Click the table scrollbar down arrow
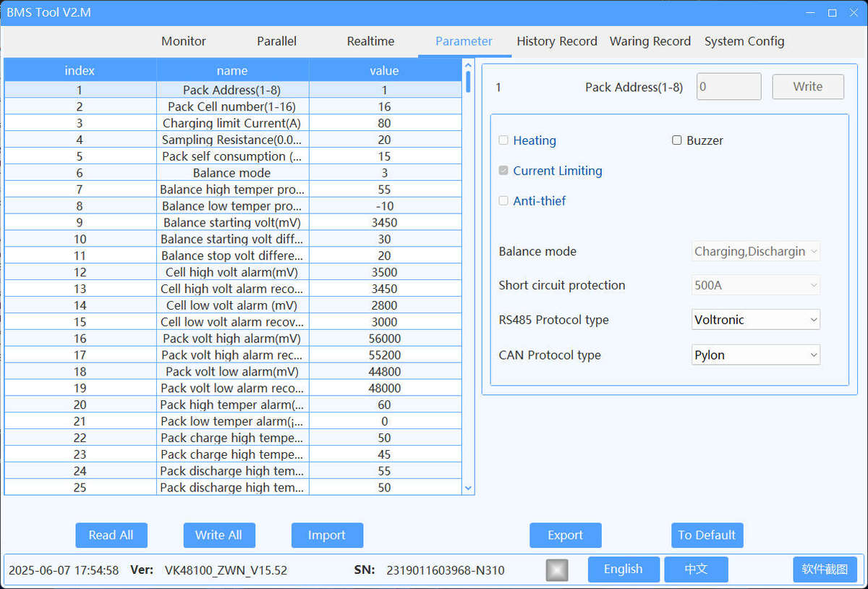 click(468, 488)
